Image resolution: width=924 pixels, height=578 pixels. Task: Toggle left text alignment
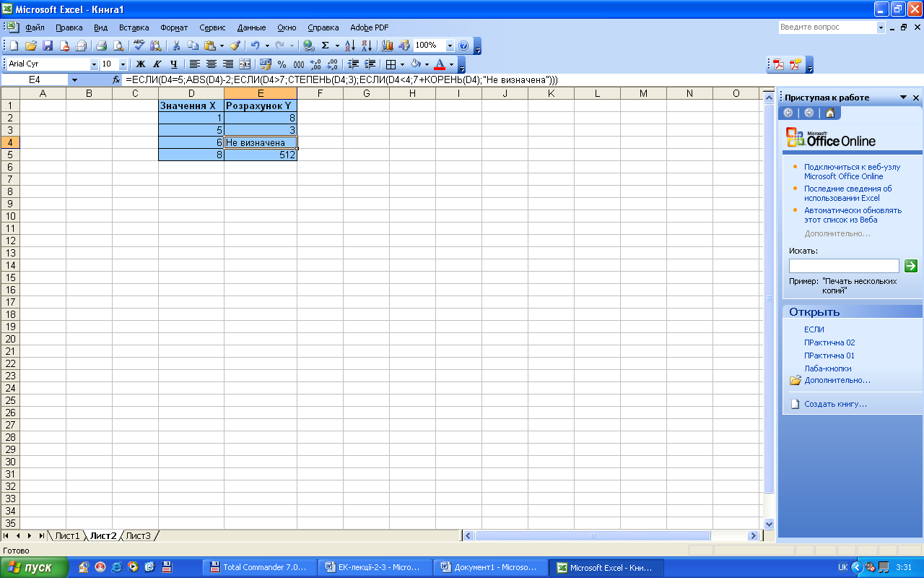195,64
